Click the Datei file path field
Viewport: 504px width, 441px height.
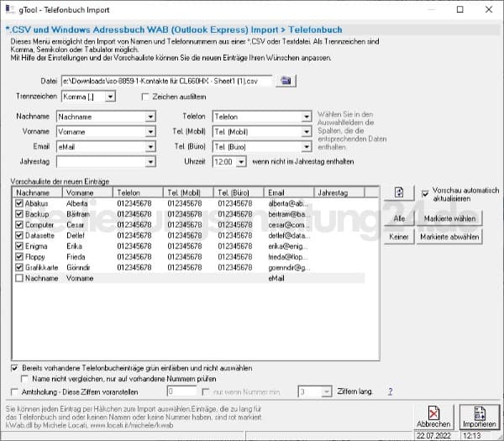[x=166, y=81]
